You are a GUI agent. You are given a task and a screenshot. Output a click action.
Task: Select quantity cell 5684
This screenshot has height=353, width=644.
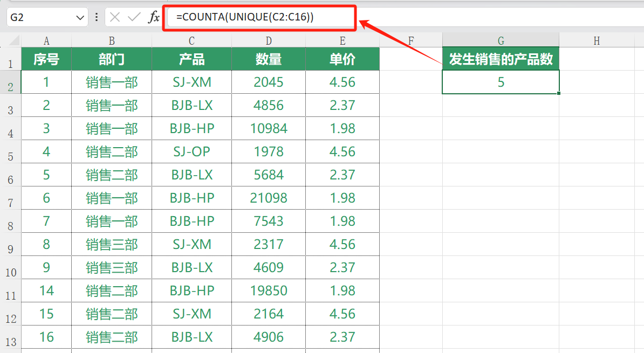[269, 175]
